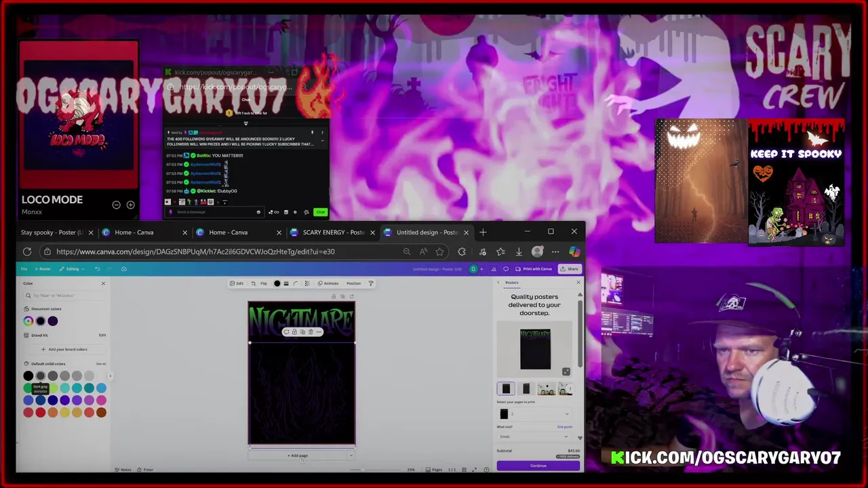Image resolution: width=868 pixels, height=488 pixels.
Task: Click the add page icon above canvas
Action: [351, 296]
